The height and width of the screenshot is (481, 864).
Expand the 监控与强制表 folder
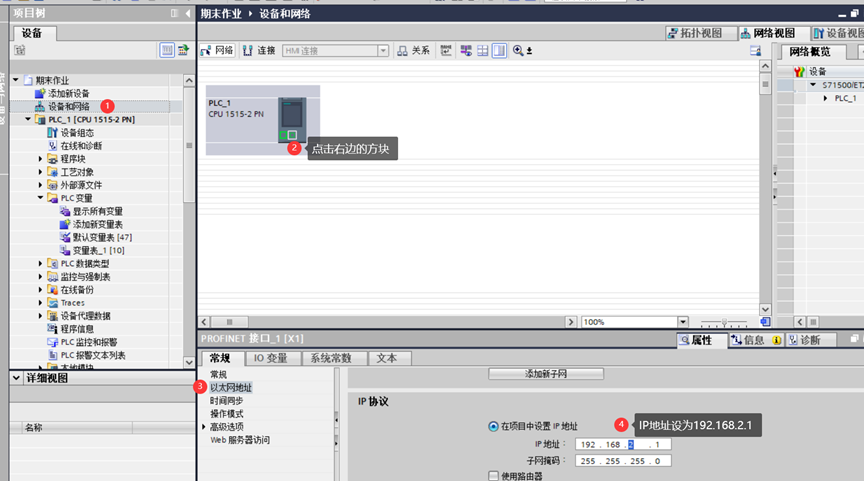coord(40,277)
